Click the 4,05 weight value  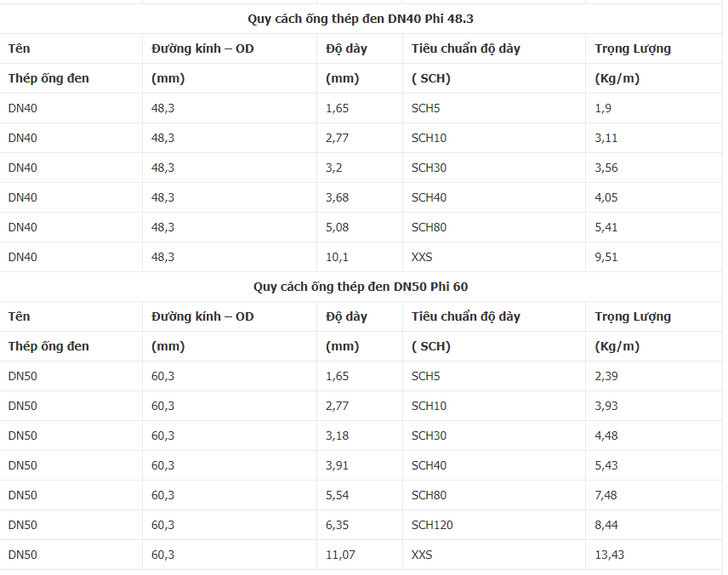[606, 197]
